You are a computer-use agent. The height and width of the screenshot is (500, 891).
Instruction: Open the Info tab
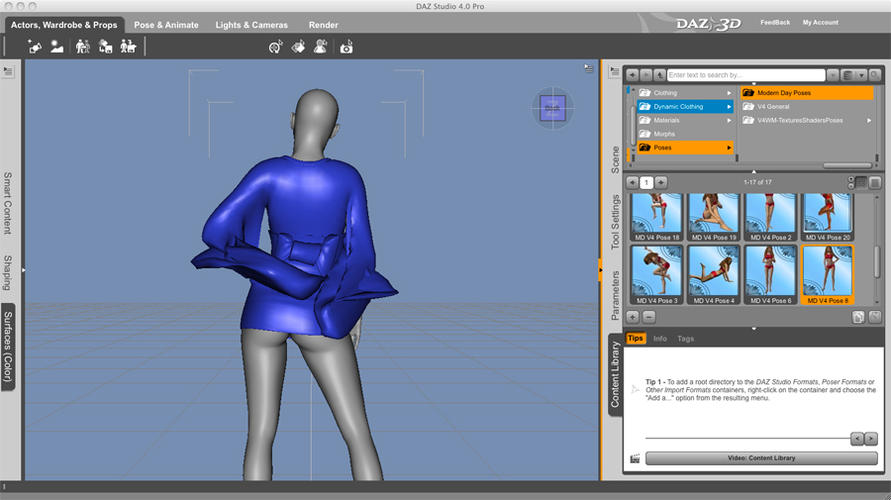click(x=660, y=339)
